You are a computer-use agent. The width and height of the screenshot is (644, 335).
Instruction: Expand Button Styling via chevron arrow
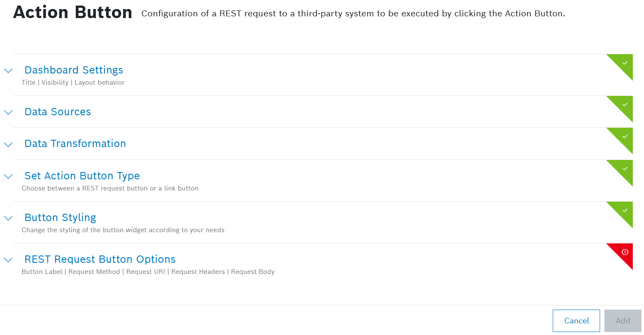pos(8,218)
